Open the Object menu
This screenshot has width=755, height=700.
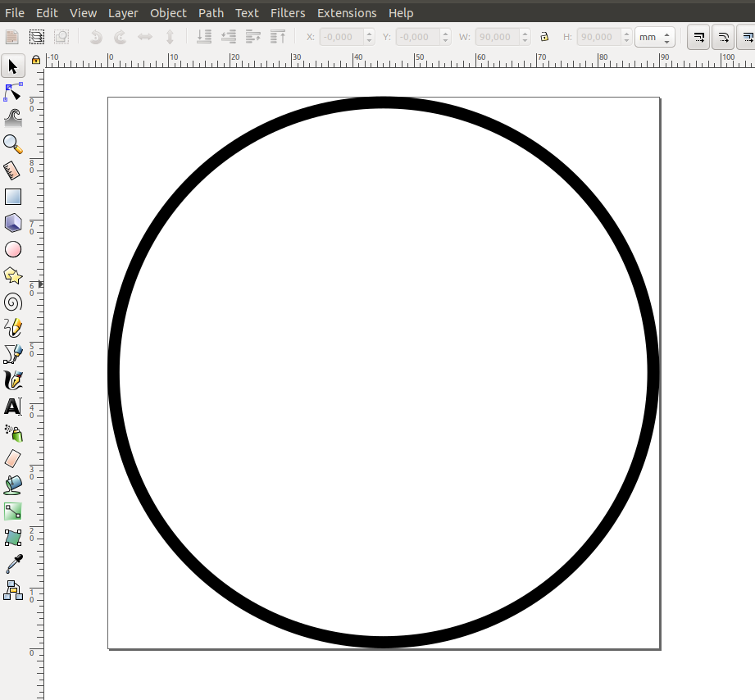(168, 13)
